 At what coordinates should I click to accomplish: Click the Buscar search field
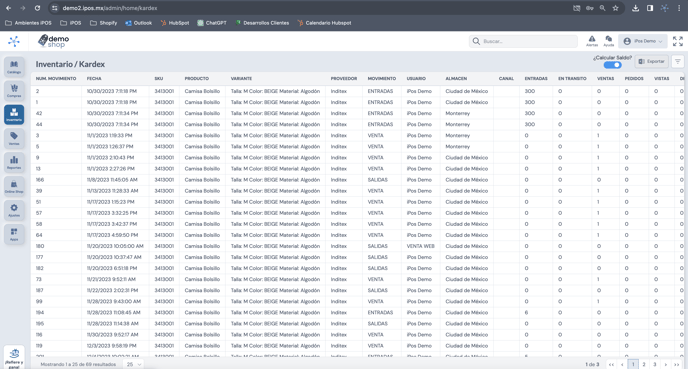point(523,41)
